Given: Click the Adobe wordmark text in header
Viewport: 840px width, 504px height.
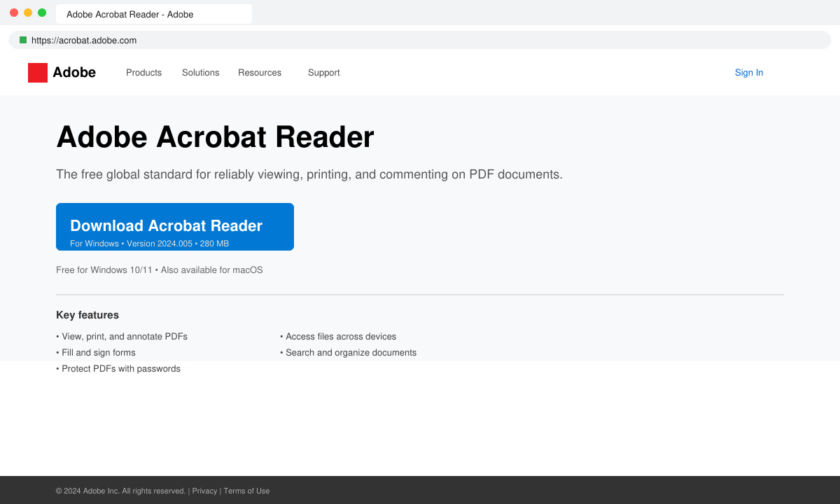Looking at the screenshot, I should tap(74, 73).
